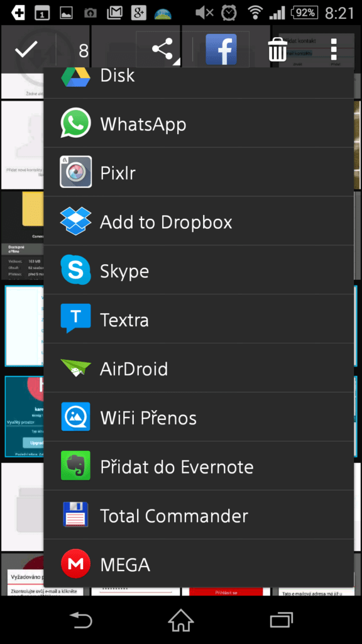Tap the Android back button

coord(81,620)
